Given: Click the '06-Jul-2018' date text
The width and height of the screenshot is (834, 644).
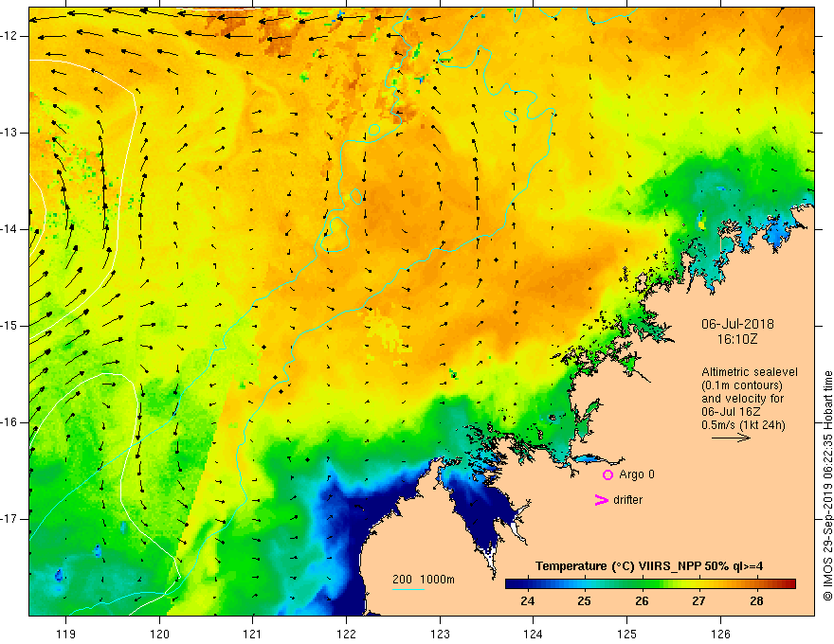Looking at the screenshot, I should pos(737,324).
